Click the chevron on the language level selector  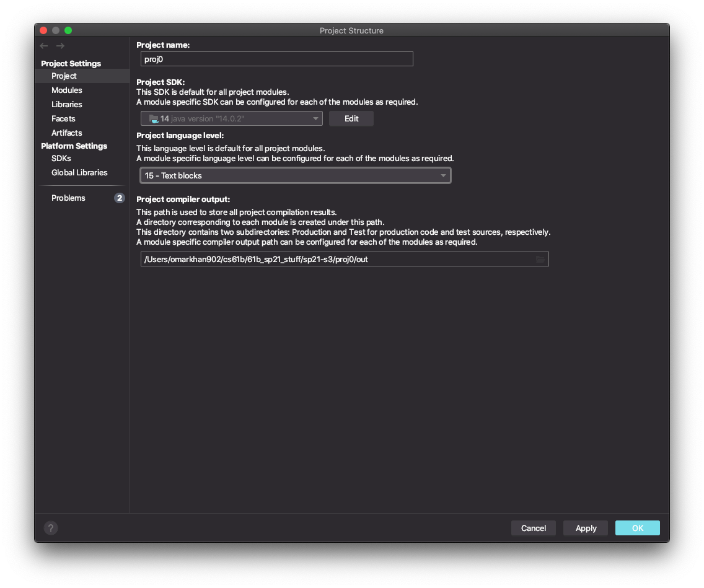coord(444,175)
